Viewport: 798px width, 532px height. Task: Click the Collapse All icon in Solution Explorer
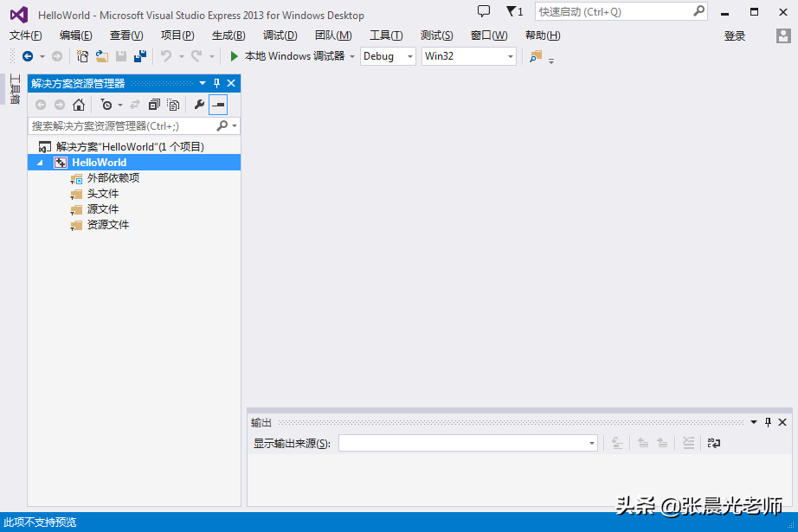pyautogui.click(x=154, y=105)
